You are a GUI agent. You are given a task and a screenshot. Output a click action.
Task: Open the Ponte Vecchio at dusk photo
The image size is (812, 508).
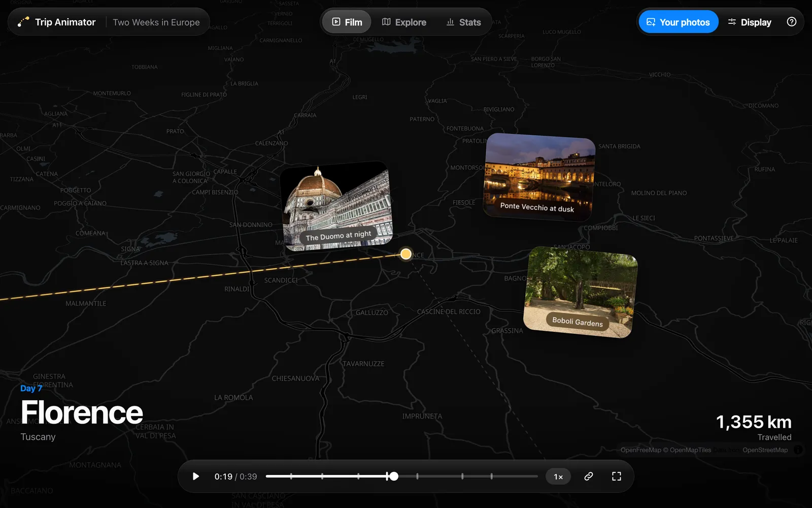[539, 177]
